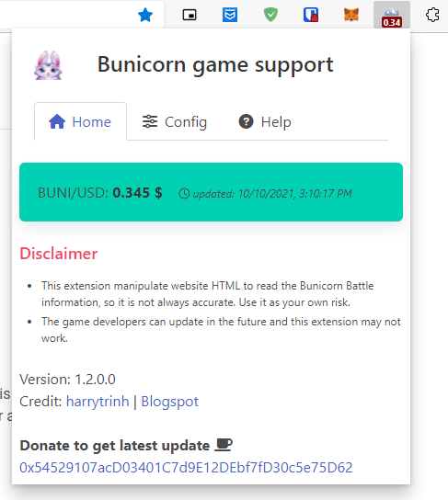Click the Bunicorn bunny logo
Screen dimensions: 448x500
pos(48,65)
